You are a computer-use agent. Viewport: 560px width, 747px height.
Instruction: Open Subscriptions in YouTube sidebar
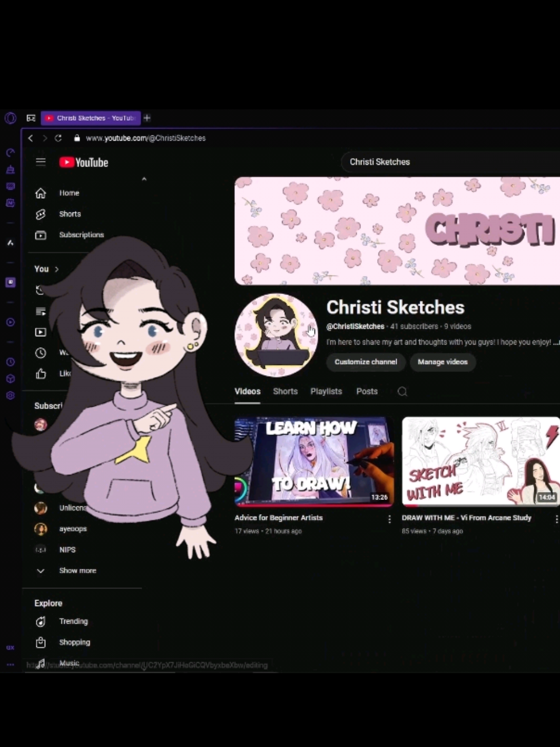pyautogui.click(x=82, y=235)
